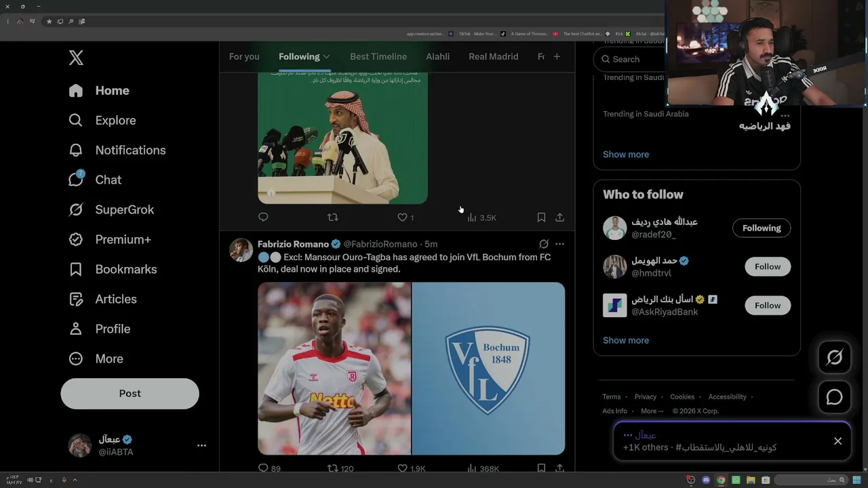This screenshot has width=868, height=488.
Task: Add a new timeline tab with plus
Action: coord(557,56)
